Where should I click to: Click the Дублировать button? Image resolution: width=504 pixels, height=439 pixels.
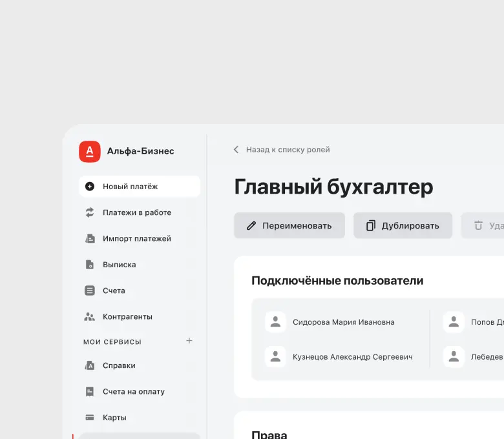click(x=403, y=225)
